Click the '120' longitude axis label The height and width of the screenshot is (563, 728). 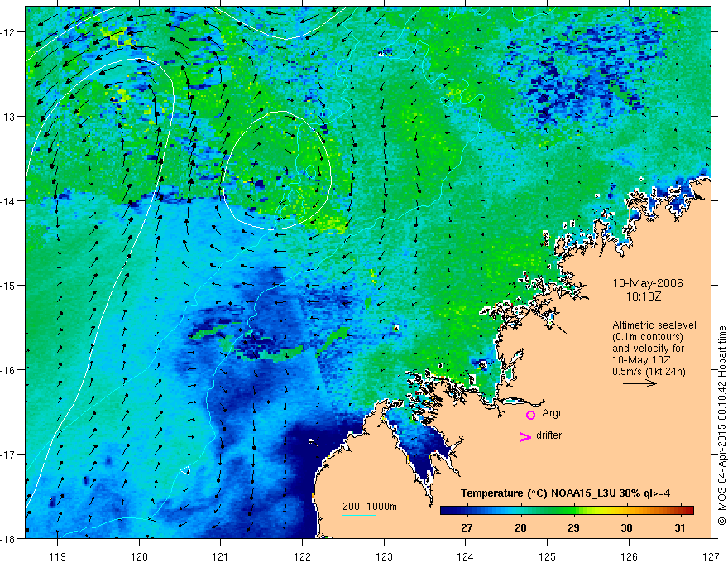tap(139, 556)
